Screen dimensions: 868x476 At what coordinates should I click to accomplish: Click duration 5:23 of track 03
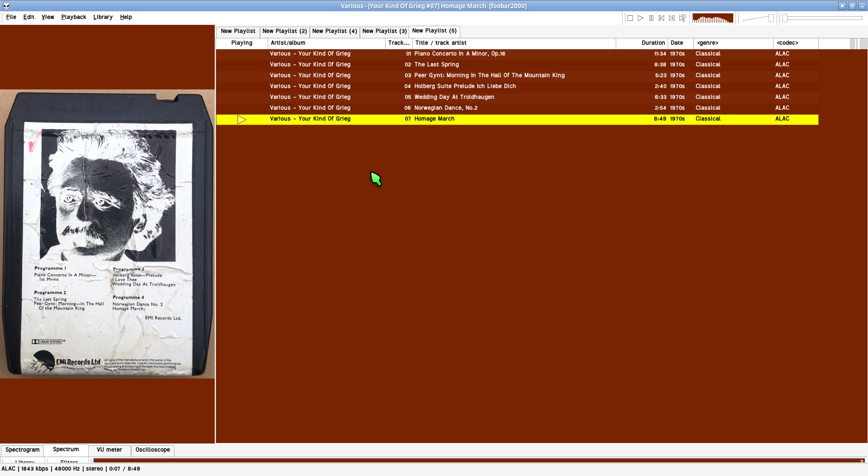click(x=660, y=75)
